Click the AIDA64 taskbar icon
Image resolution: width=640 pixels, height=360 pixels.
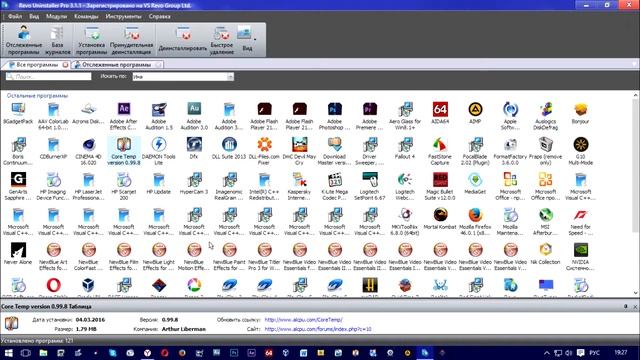click(269, 353)
